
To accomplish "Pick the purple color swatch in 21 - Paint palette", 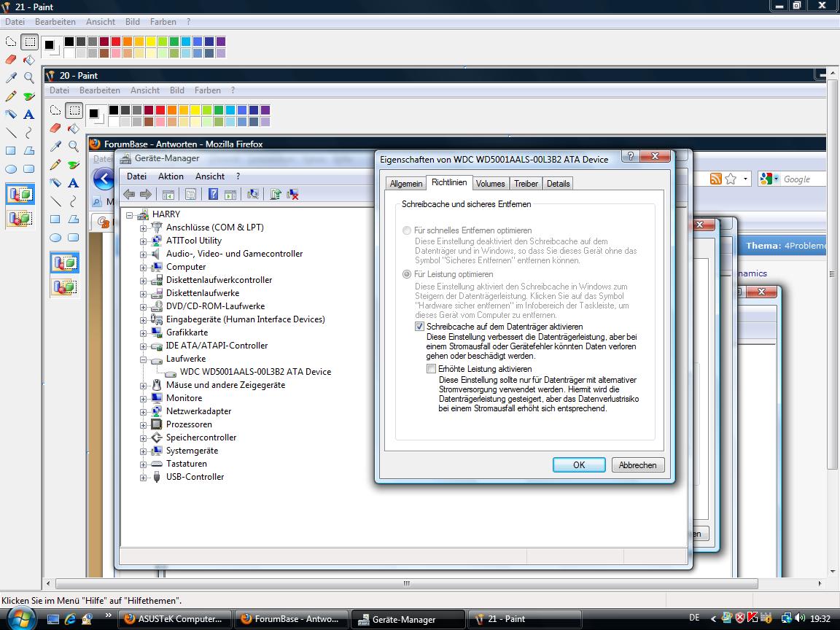I will [x=221, y=42].
